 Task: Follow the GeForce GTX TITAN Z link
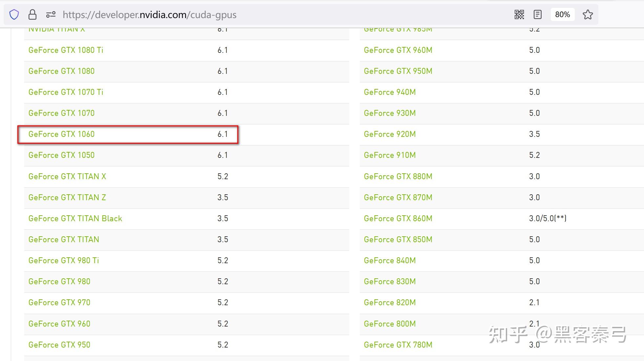pos(67,198)
